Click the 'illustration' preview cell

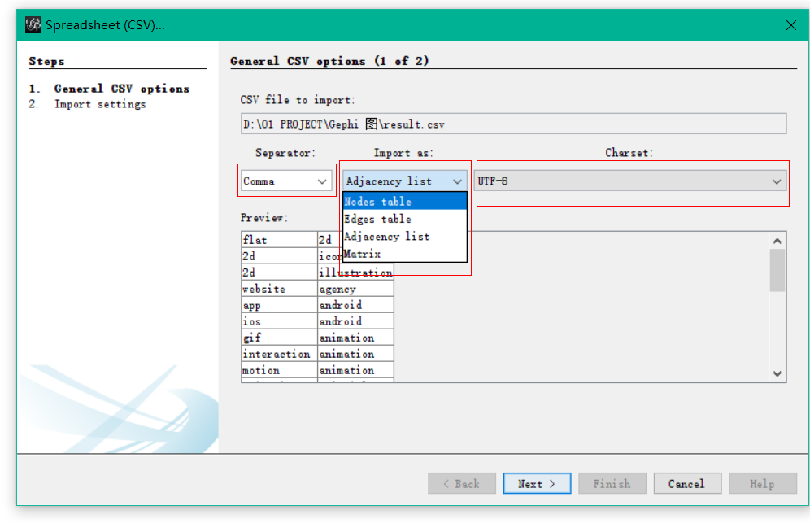[x=355, y=273]
